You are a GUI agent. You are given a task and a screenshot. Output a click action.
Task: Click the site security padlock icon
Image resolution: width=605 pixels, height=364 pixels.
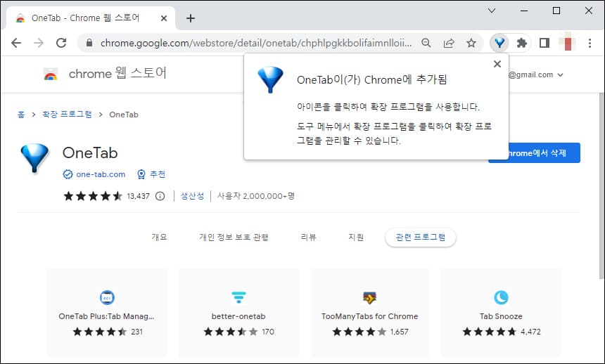pos(89,43)
